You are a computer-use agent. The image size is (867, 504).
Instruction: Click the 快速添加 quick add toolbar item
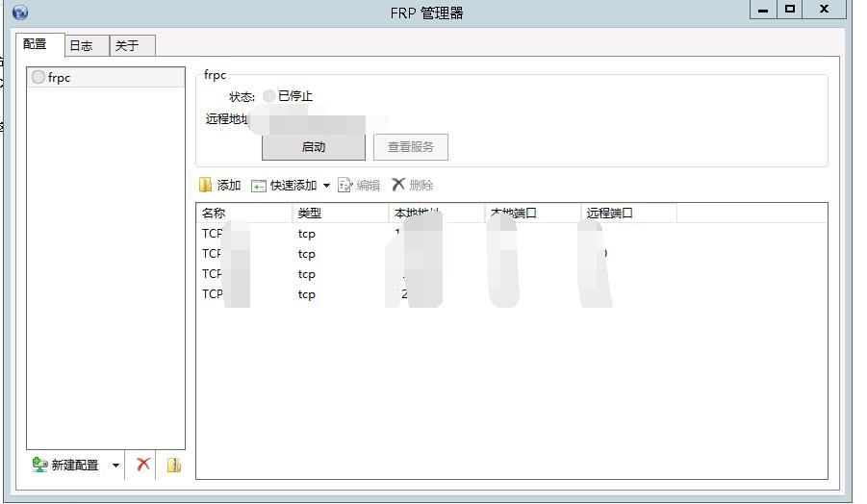coord(285,186)
